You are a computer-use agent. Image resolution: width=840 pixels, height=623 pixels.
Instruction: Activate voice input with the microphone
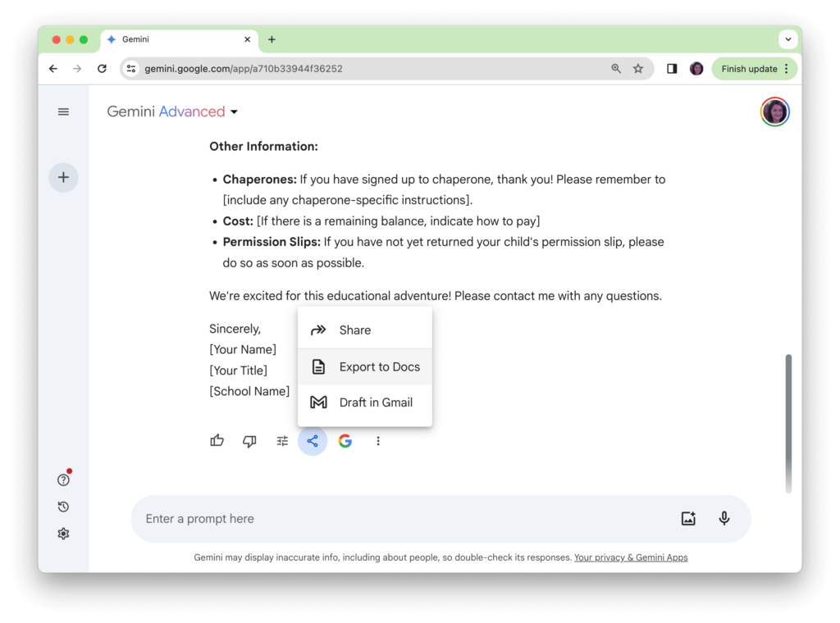click(724, 517)
